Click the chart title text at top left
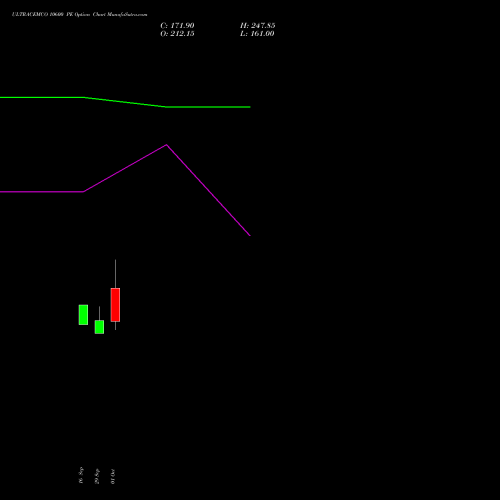This screenshot has height=500, width=500. point(79,15)
